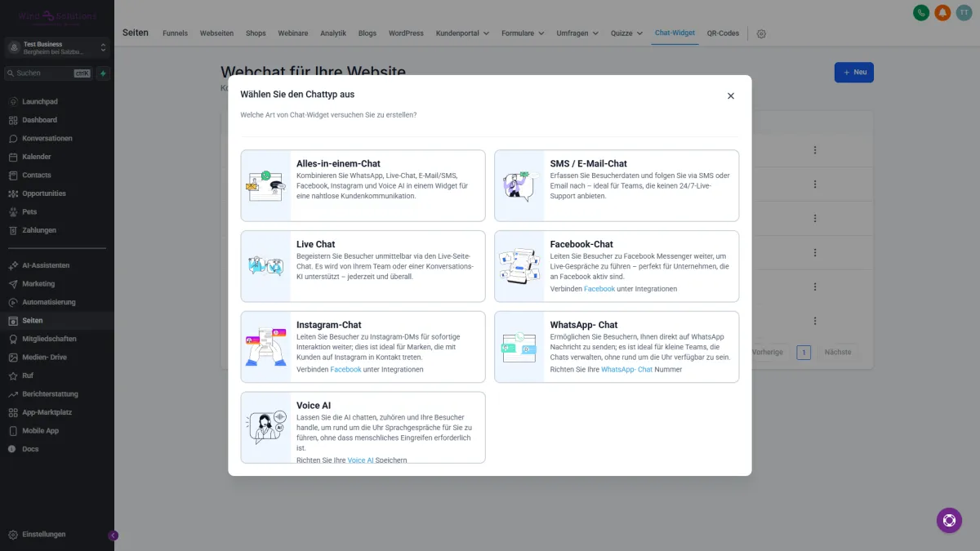Click the Neu button
This screenshot has height=551, width=980.
tap(853, 72)
